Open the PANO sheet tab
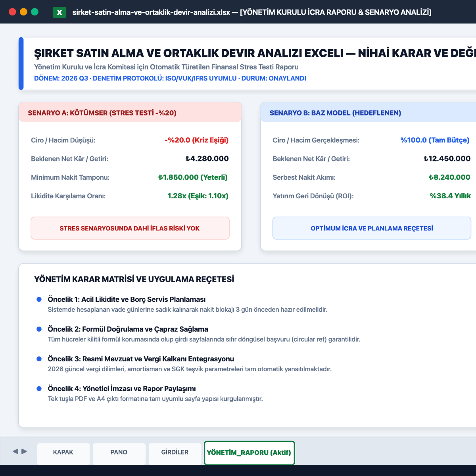 click(x=119, y=453)
